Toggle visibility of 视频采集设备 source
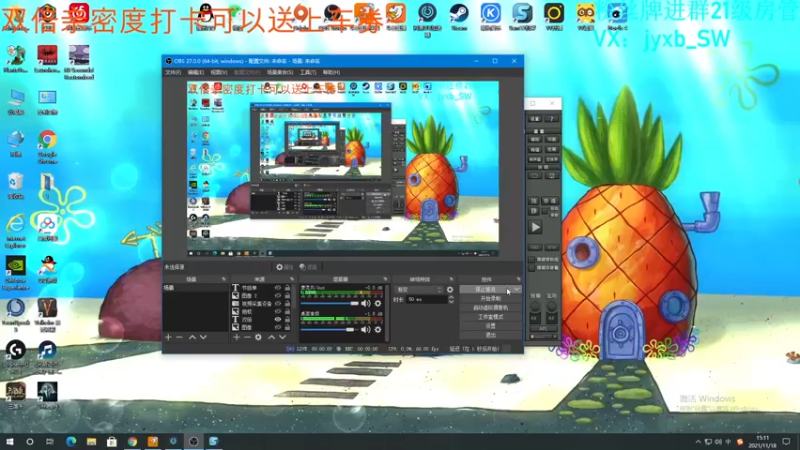The height and width of the screenshot is (450, 800). pyautogui.click(x=278, y=304)
